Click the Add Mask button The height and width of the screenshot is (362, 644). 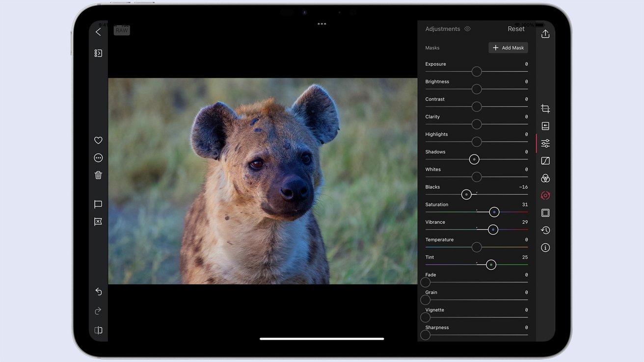coord(508,48)
